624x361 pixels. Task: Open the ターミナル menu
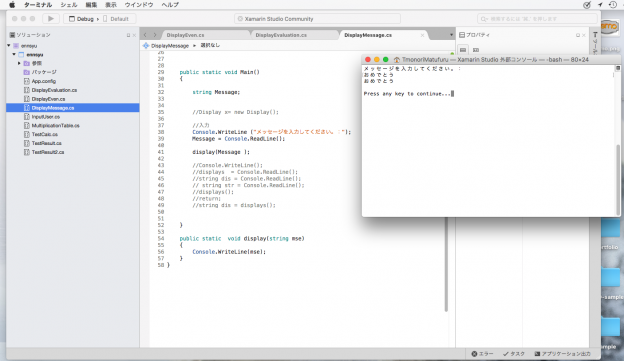point(38,5)
